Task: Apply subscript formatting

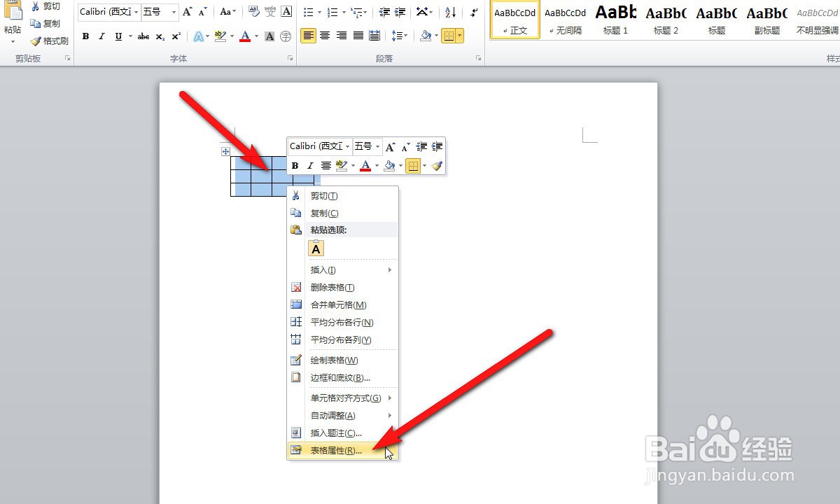Action: click(x=160, y=36)
